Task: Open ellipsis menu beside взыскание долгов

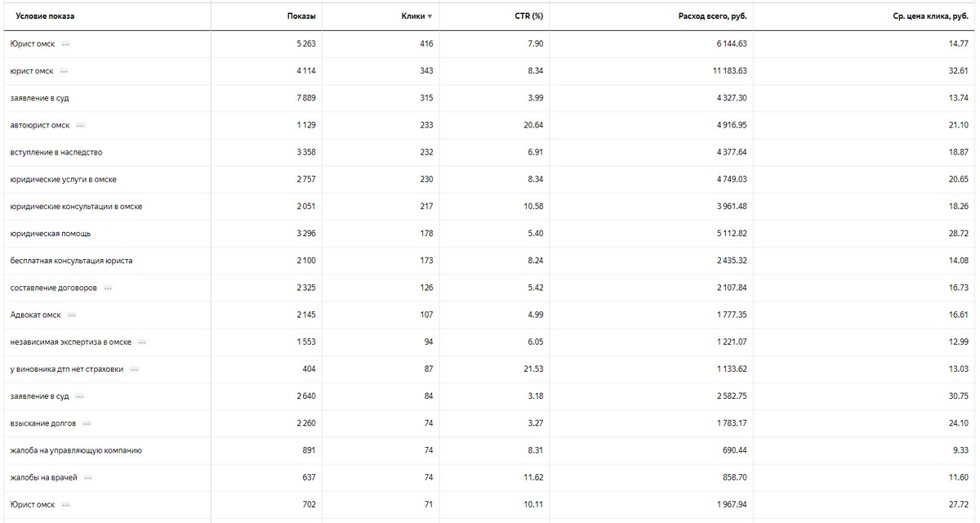Action: [87, 424]
